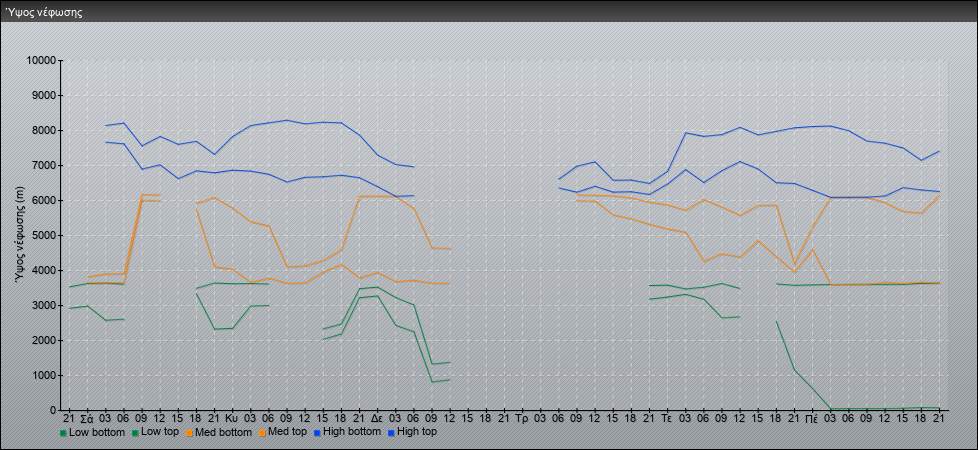Select the 'High bottom' legend label
This screenshot has height=450, width=978.
tap(352, 432)
